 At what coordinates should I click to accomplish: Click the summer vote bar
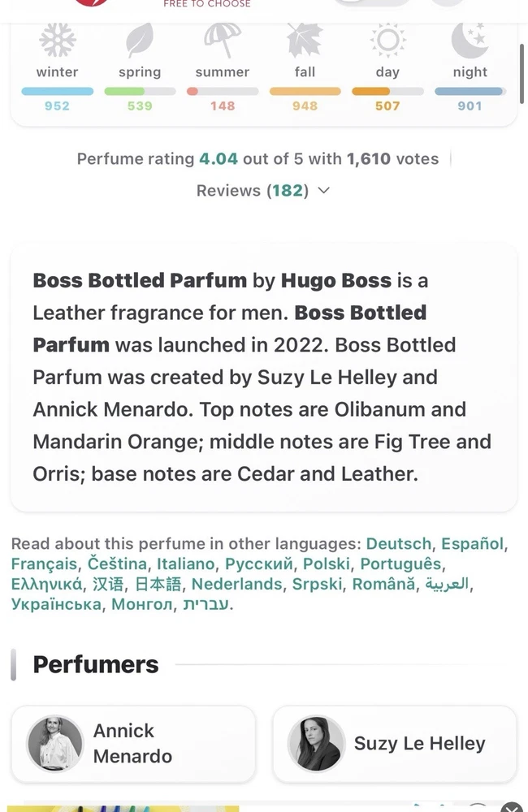pyautogui.click(x=222, y=92)
